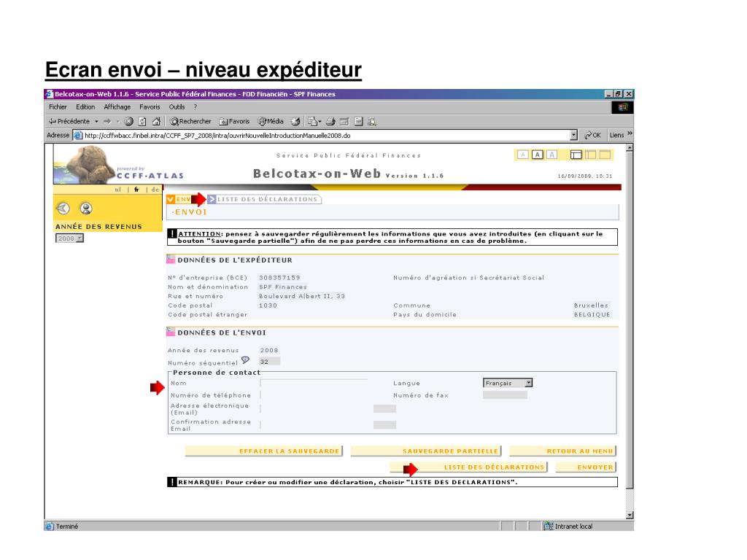747x560 pixels.
Task: Open the Langue Français dropdown
Action: 508,383
